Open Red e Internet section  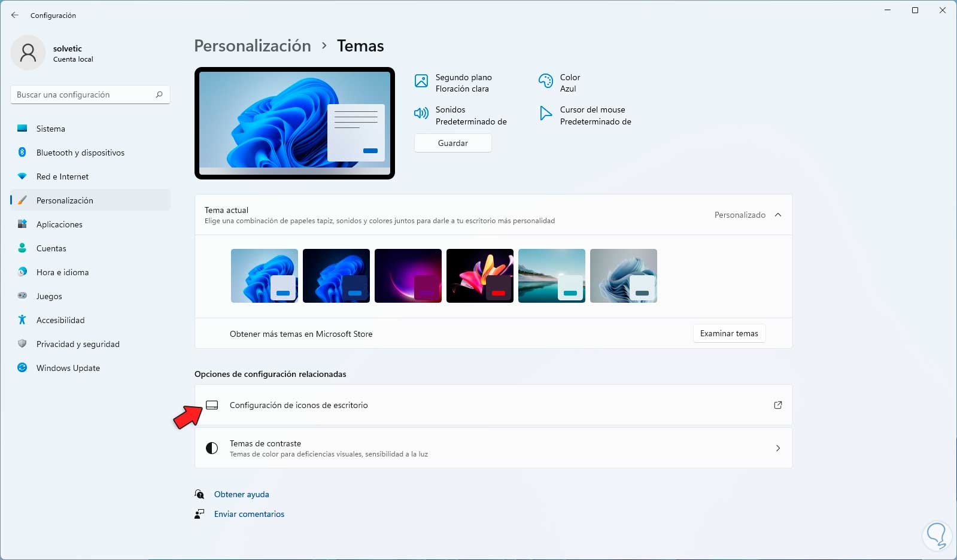click(90, 176)
